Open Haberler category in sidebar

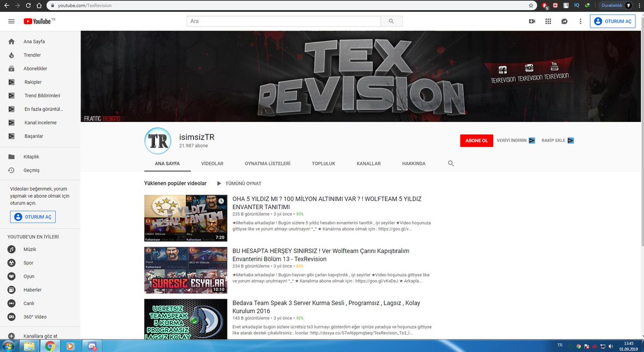32,290
